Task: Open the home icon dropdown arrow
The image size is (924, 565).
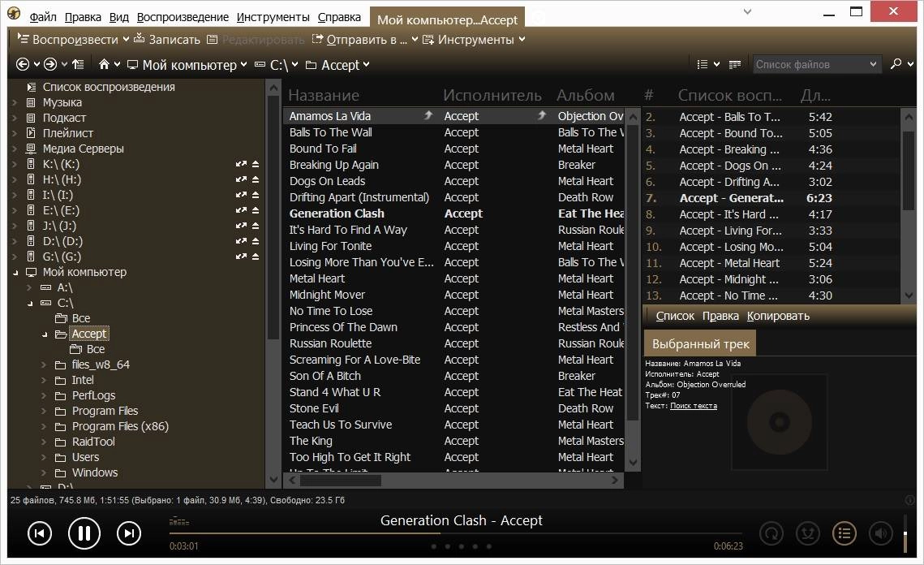Action: click(118, 64)
